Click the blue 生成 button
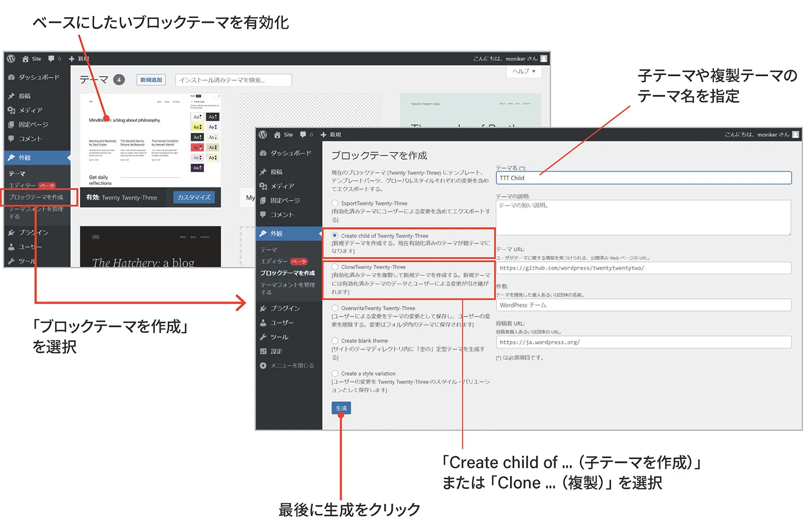 click(341, 408)
